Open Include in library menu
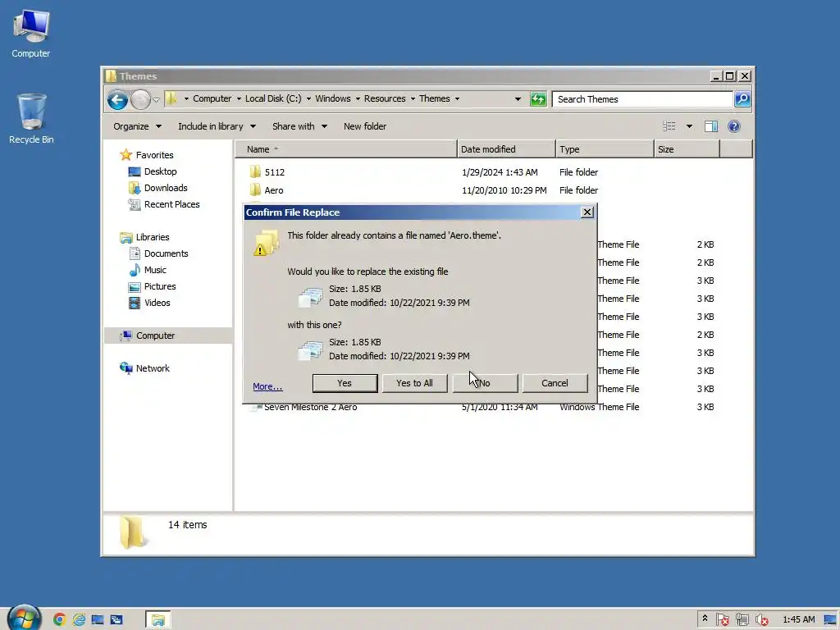 (x=217, y=126)
